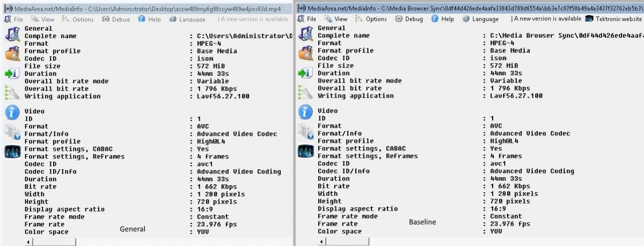Screen dimensions: 644x246
Task: Click 'Base Media' format profile value in left window
Action: pos(217,51)
